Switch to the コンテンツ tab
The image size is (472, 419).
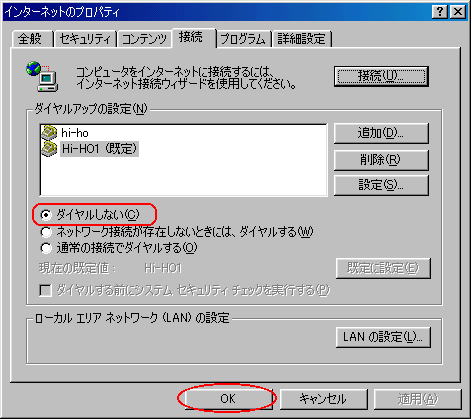coord(144,39)
